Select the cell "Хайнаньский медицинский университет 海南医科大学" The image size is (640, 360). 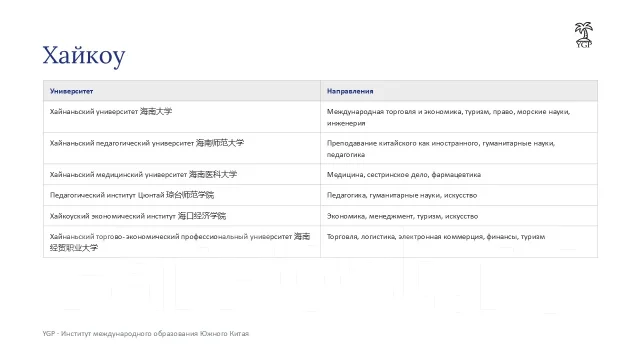pos(182,174)
